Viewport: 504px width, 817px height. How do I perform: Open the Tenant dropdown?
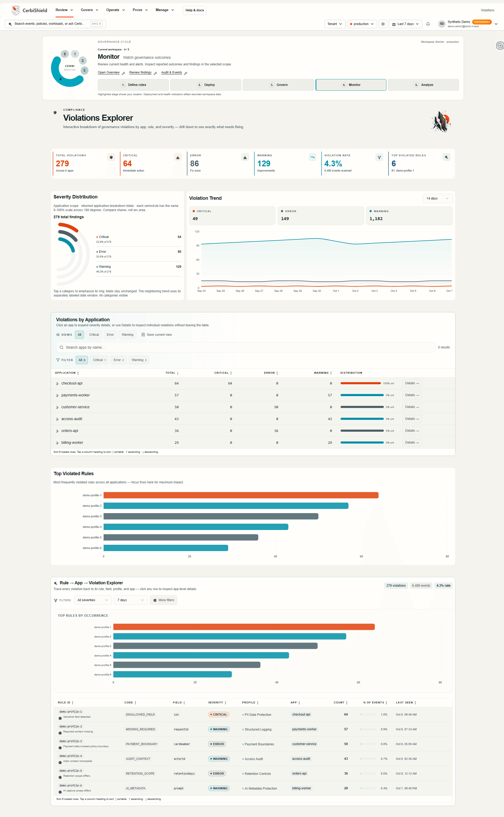pos(335,24)
